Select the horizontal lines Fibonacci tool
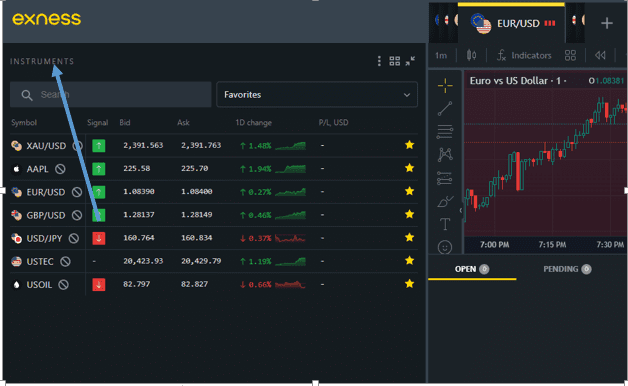The height and width of the screenshot is (386, 628). click(x=445, y=132)
